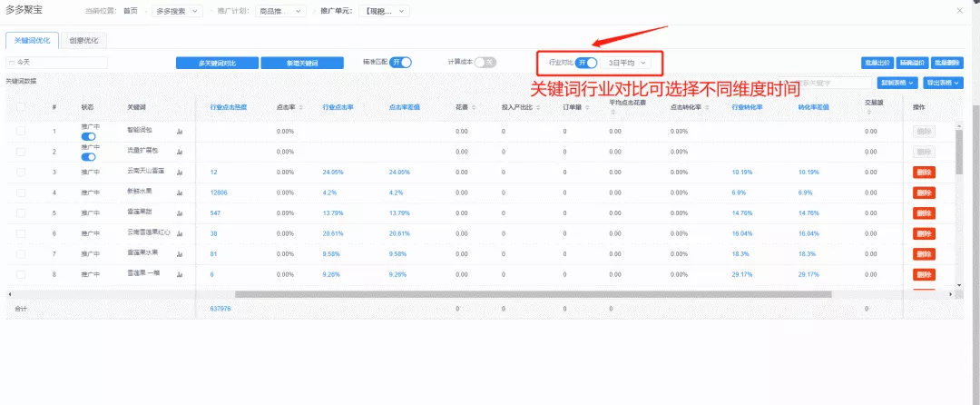This screenshot has height=405, width=980.
Task: Open the 3日平均 period dropdown
Action: click(x=625, y=63)
